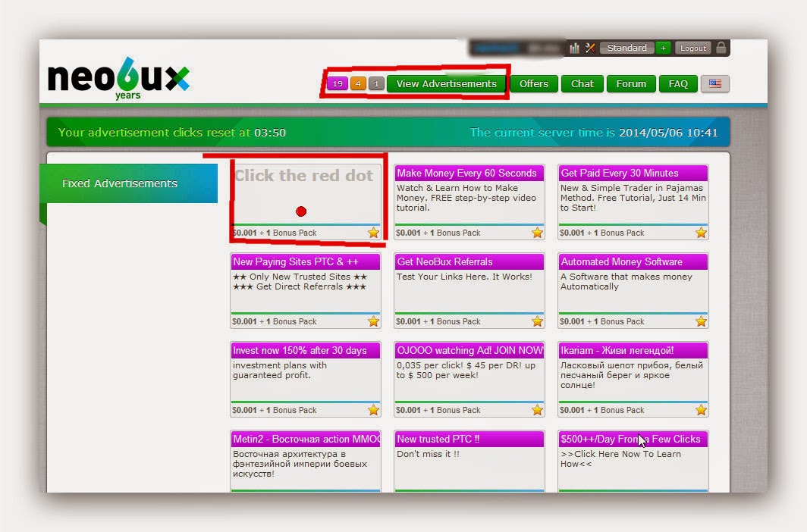The image size is (807, 532).
Task: Click the server time 2014/05/06 10:41
Action: click(x=668, y=133)
